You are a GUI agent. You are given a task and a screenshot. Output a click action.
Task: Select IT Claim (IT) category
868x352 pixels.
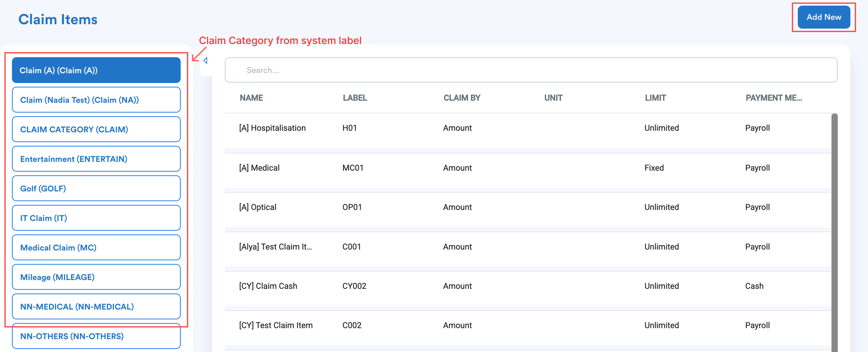tap(96, 218)
